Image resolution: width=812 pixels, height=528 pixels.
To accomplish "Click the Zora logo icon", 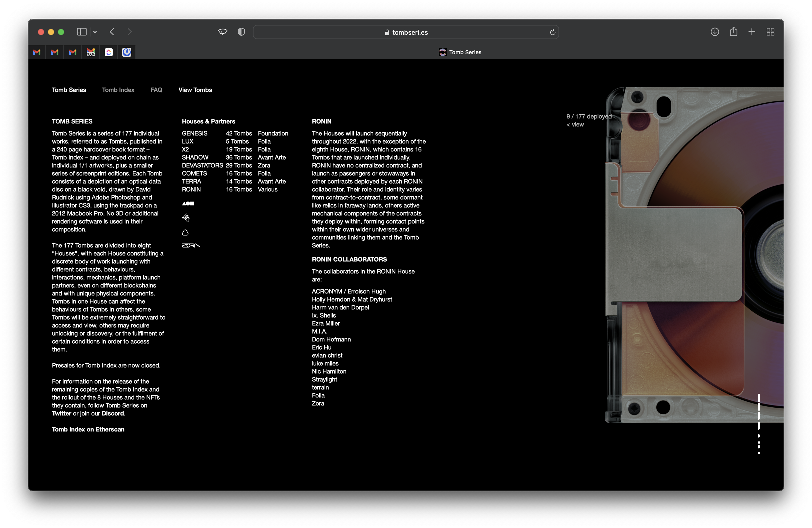I will pyautogui.click(x=191, y=245).
